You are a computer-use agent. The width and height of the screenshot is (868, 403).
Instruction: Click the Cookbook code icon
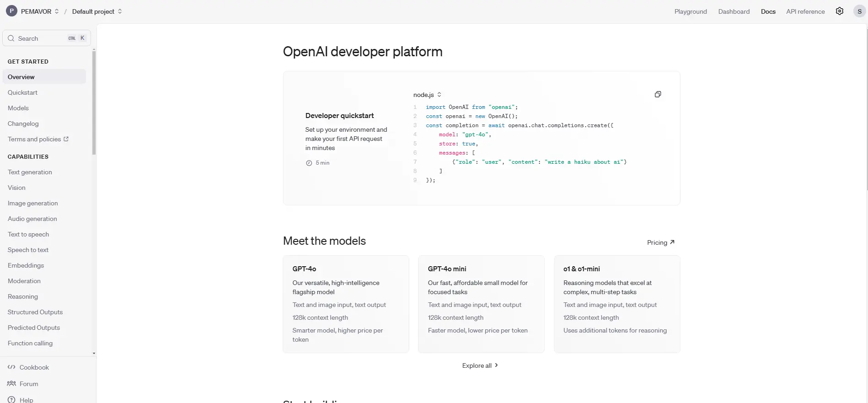11,367
